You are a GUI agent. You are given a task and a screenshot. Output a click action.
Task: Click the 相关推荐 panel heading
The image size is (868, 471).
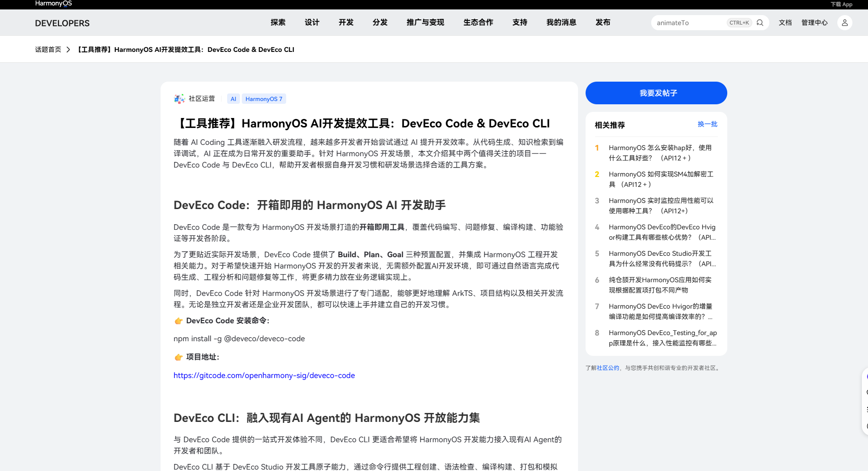(x=610, y=125)
